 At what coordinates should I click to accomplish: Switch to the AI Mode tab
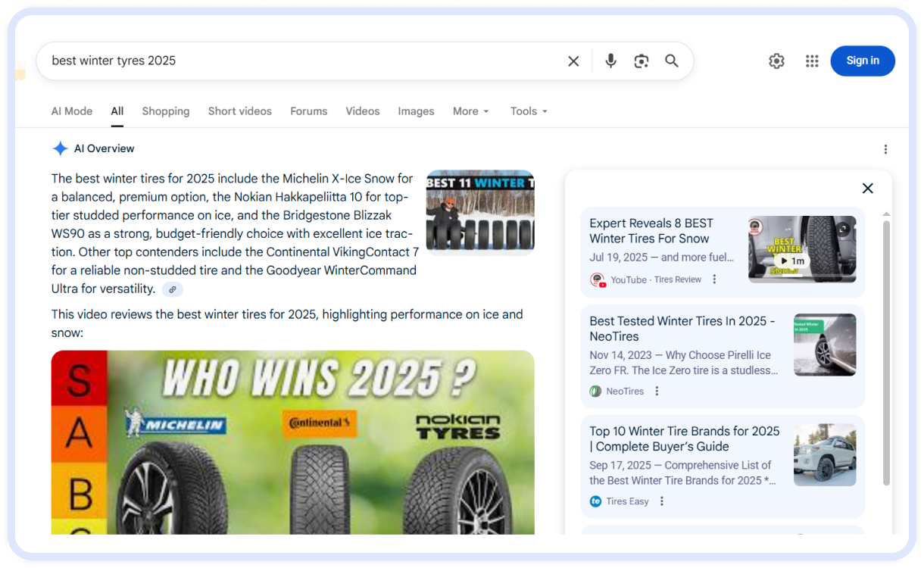pos(72,111)
